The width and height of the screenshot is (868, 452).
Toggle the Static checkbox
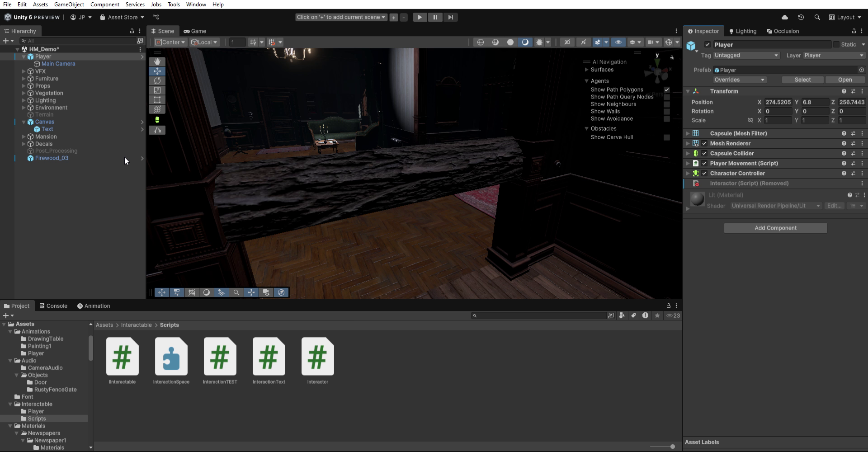836,44
